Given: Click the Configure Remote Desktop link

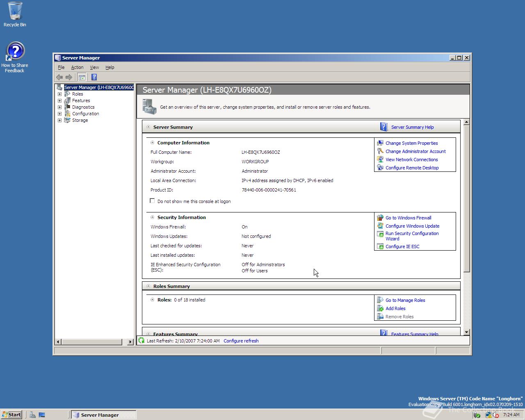Looking at the screenshot, I should (x=412, y=168).
